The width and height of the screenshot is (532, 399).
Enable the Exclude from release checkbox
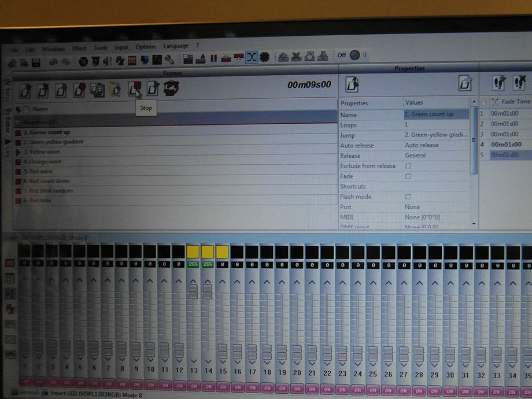(x=408, y=166)
